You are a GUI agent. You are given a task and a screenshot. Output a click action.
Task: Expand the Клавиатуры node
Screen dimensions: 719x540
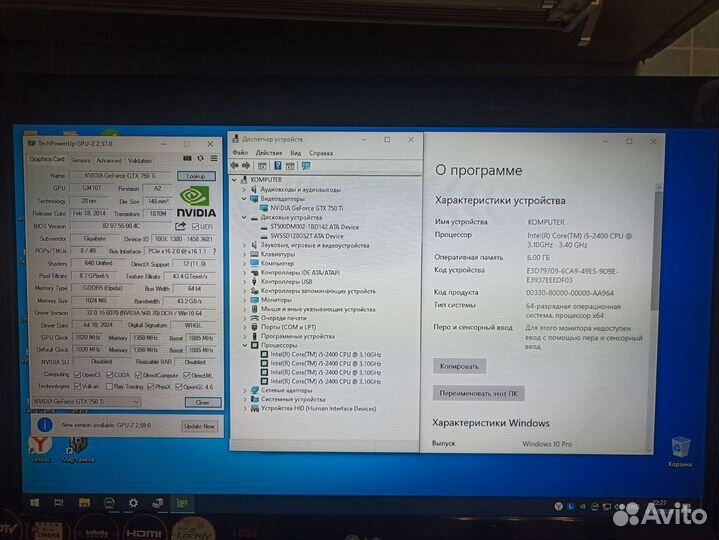coord(244,254)
